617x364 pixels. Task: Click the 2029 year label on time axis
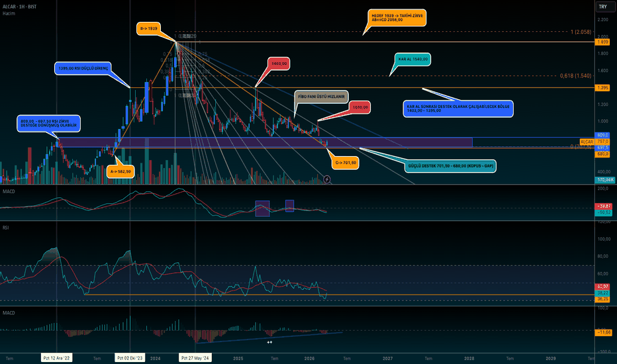[551, 359]
